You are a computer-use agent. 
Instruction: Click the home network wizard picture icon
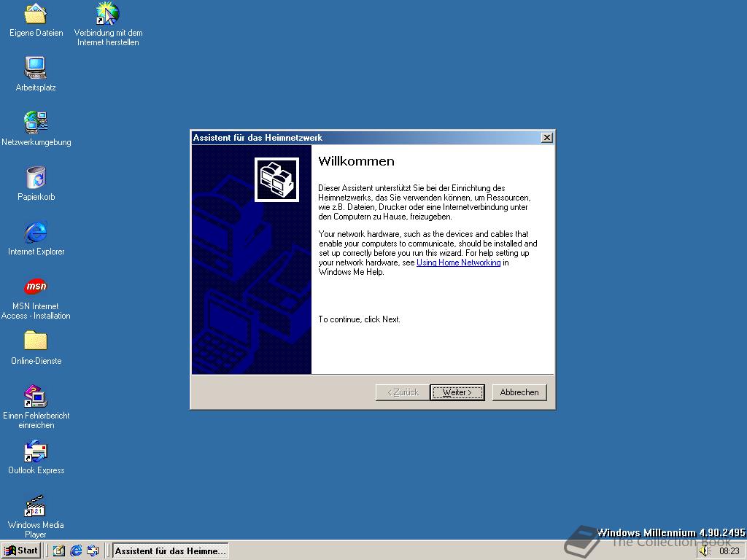click(276, 179)
